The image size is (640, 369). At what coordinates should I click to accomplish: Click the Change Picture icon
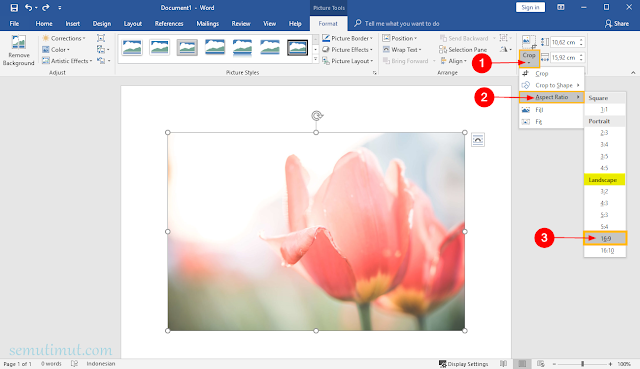102,49
